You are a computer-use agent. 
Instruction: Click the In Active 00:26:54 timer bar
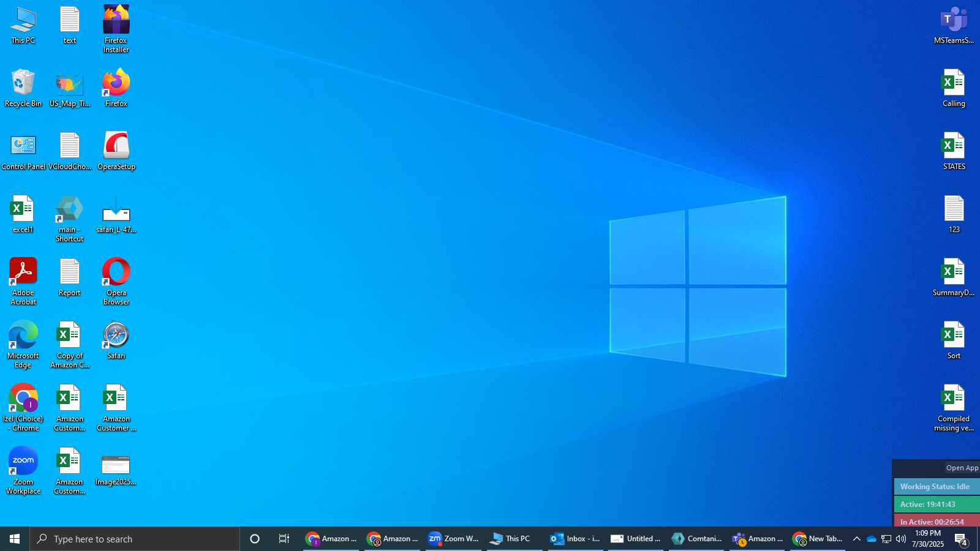click(937, 521)
